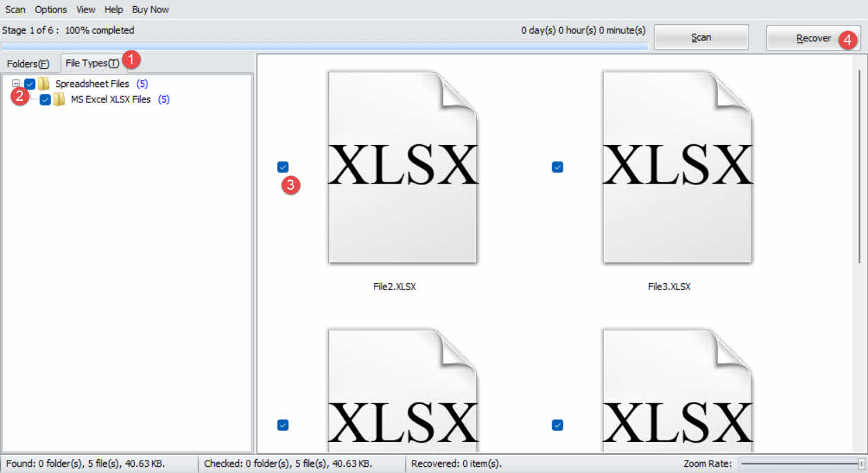The height and width of the screenshot is (473, 868).
Task: Click the 'Zoom Rate:' label
Action: point(707,463)
